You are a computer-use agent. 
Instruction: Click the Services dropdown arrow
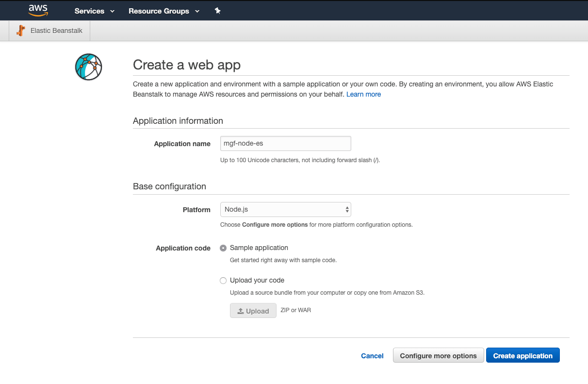[x=113, y=11]
